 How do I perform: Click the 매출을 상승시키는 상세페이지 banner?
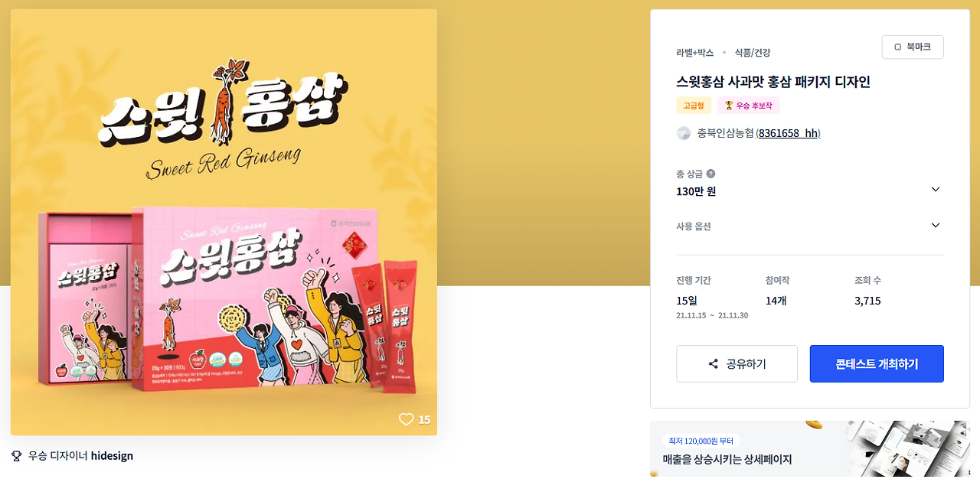point(810,448)
